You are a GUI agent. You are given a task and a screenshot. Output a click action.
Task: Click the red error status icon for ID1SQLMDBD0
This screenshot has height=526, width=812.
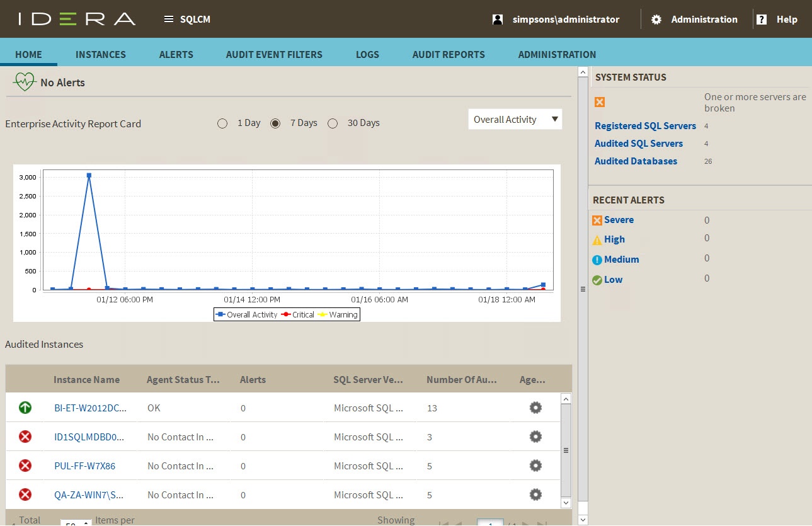coord(25,437)
